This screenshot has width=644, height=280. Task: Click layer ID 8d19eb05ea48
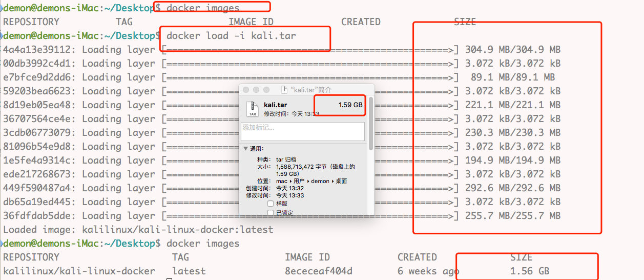pos(36,105)
